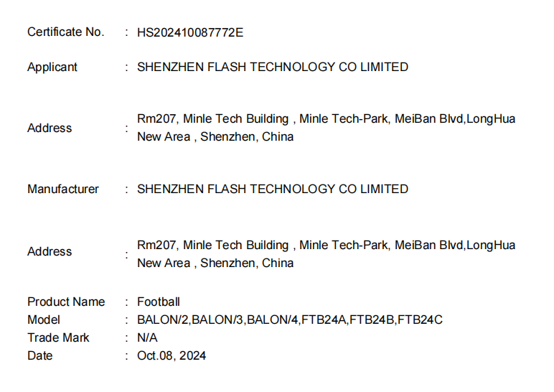Click model number BALON/4
The width and height of the screenshot is (554, 392).
[272, 319]
